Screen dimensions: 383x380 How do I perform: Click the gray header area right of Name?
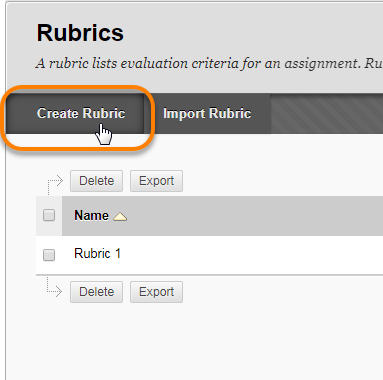click(255, 216)
